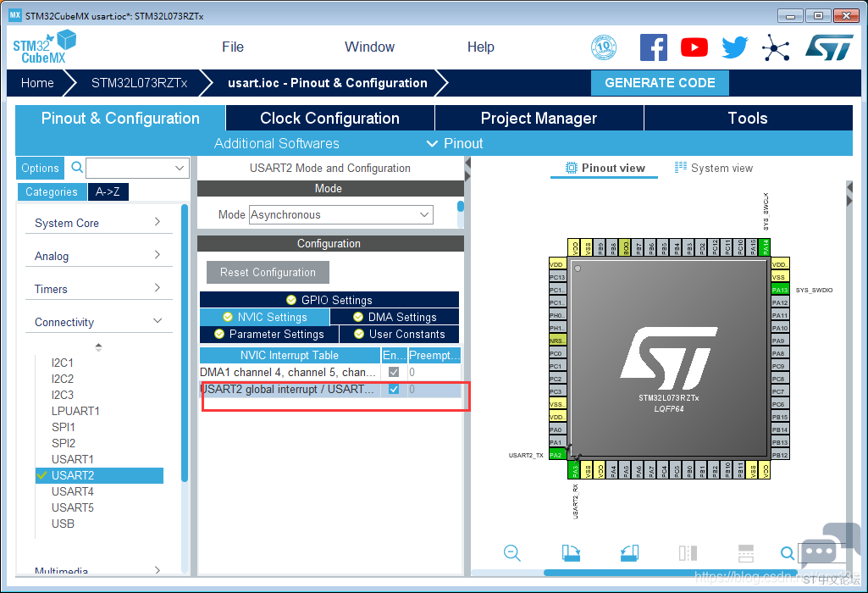
Task: Click horizontal scrollbar below pinout view
Action: [671, 573]
